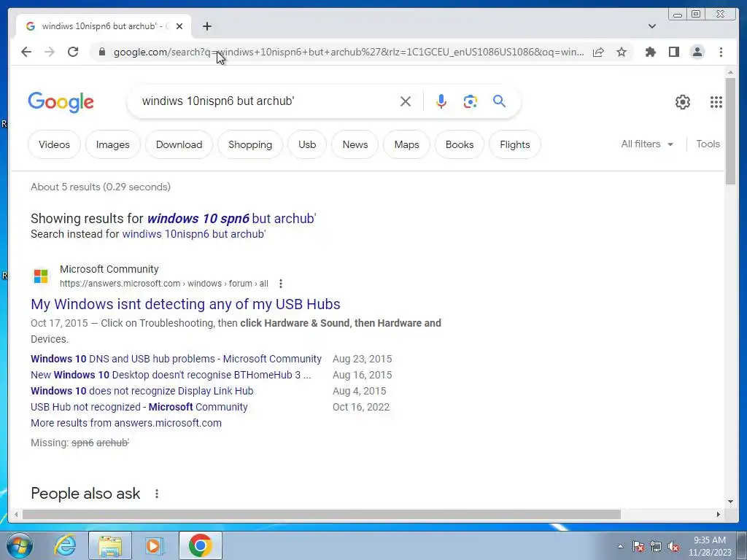Click inside the Google search field

[267, 101]
